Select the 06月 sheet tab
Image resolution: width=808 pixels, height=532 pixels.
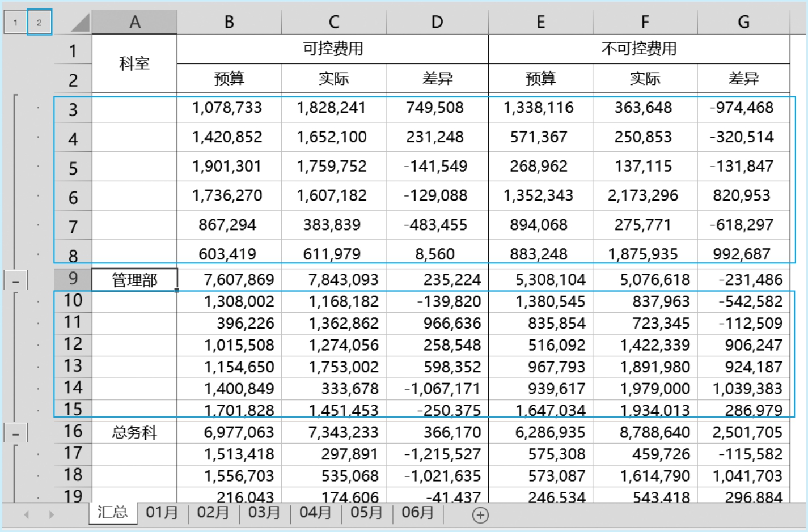[417, 513]
